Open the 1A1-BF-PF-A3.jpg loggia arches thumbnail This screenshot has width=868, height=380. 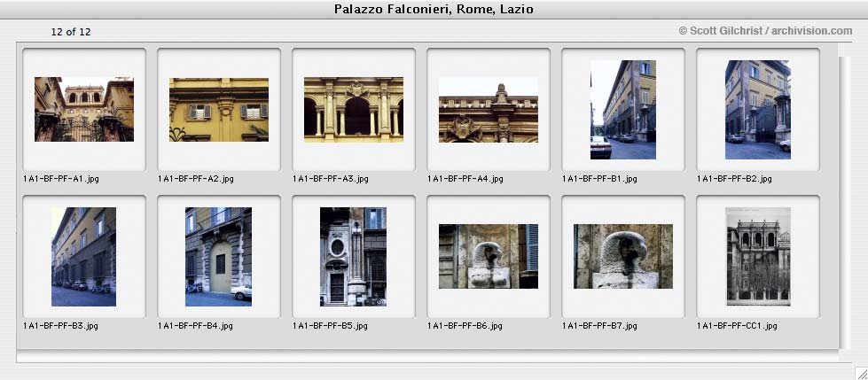354,110
